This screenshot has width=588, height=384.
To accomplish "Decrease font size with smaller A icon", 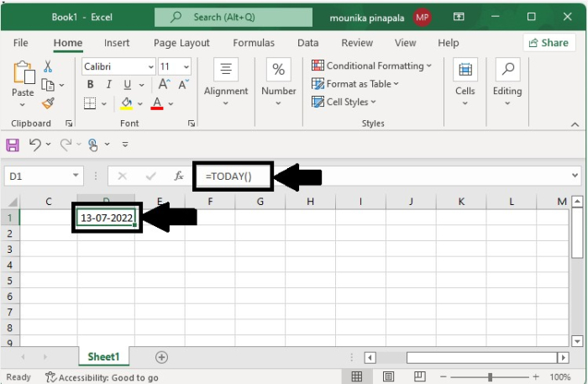I will (x=183, y=84).
